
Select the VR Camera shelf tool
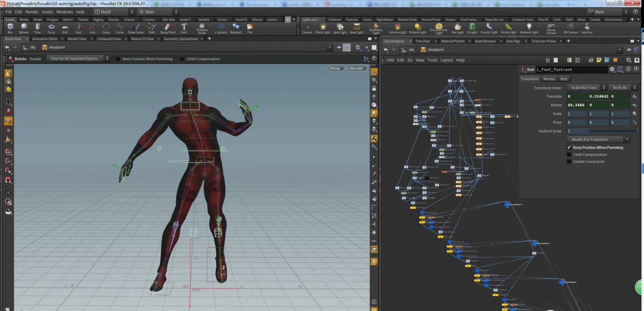(x=571, y=28)
